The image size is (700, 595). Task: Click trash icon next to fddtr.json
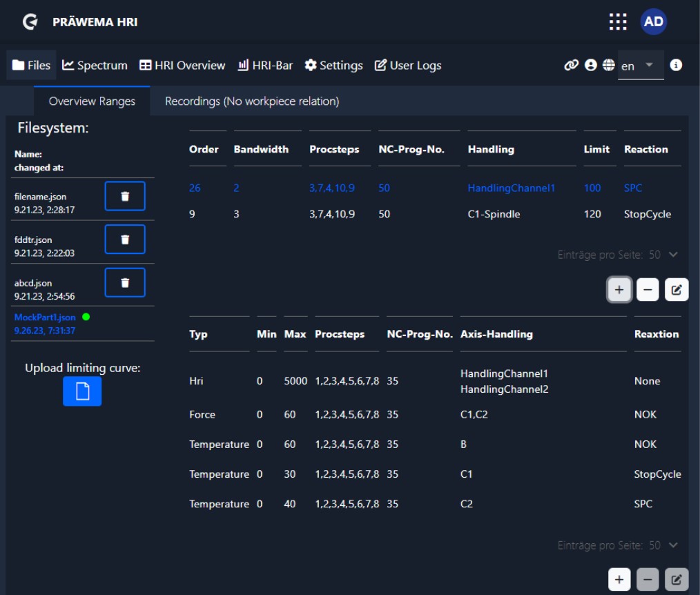(x=125, y=239)
